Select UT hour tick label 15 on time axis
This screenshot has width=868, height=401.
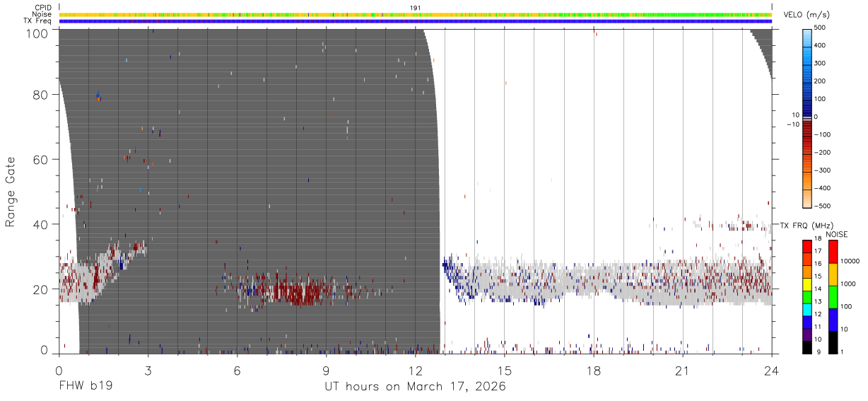point(505,370)
